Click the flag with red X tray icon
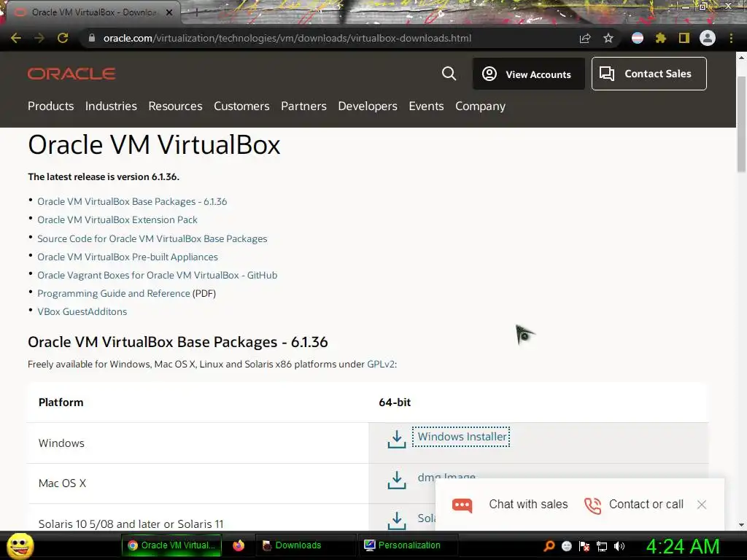 584,546
